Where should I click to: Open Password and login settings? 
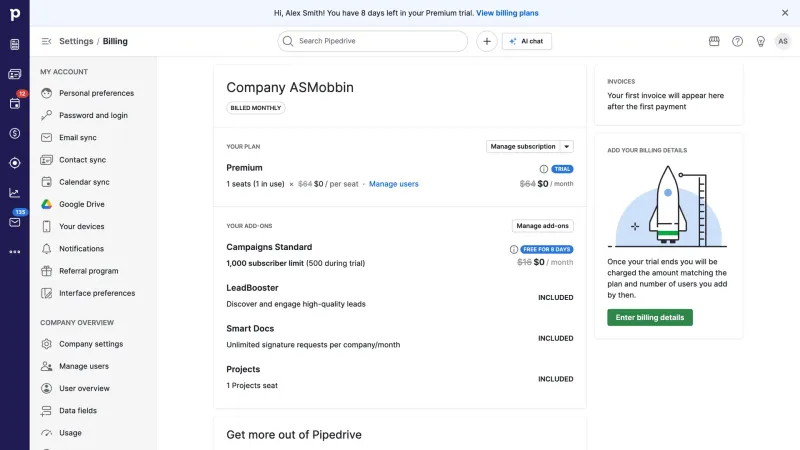click(x=93, y=115)
